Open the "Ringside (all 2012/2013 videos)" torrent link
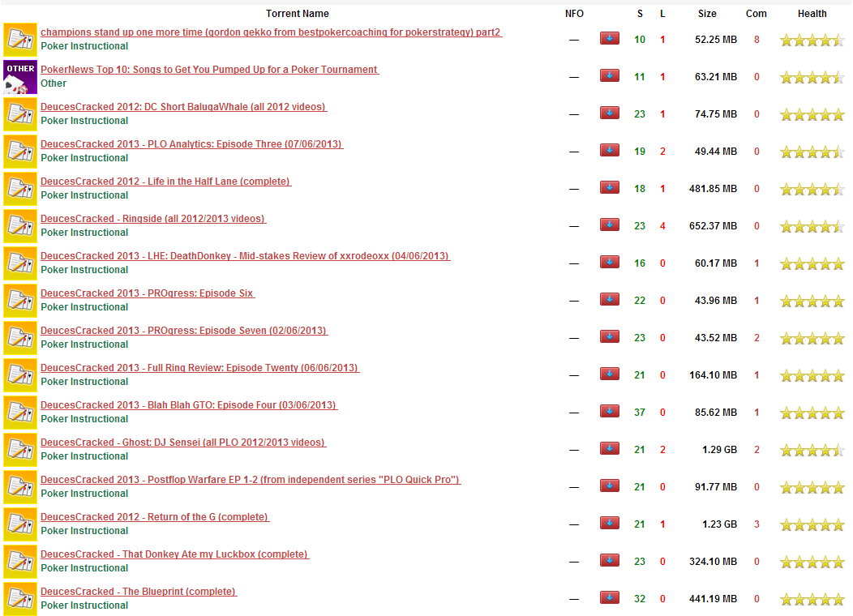Image resolution: width=853 pixels, height=616 pixels. (153, 219)
